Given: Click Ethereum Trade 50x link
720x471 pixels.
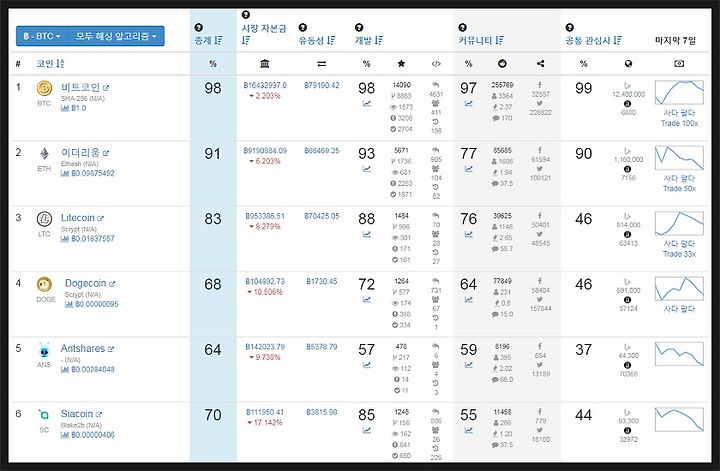Looking at the screenshot, I should (x=679, y=188).
